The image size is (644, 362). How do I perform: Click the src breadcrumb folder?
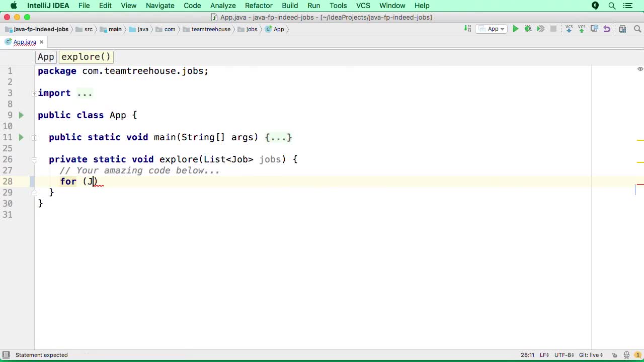tap(84, 29)
